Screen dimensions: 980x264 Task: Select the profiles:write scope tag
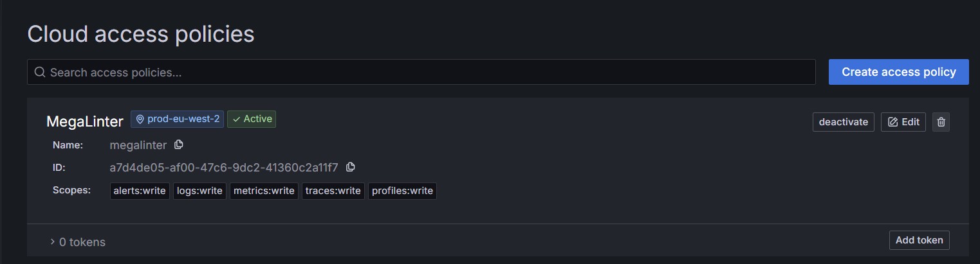[402, 191]
